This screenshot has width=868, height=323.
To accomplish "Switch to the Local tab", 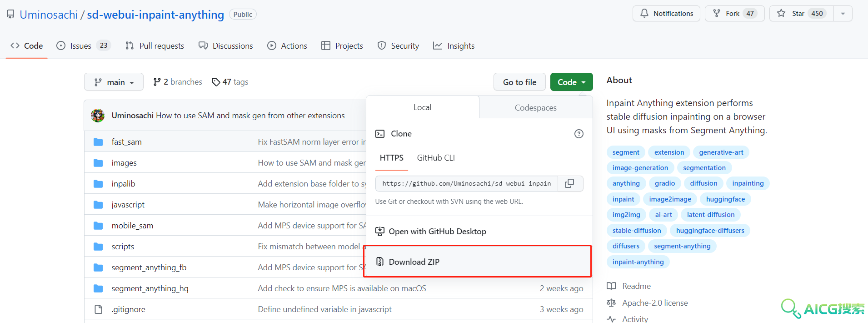I will (x=422, y=107).
